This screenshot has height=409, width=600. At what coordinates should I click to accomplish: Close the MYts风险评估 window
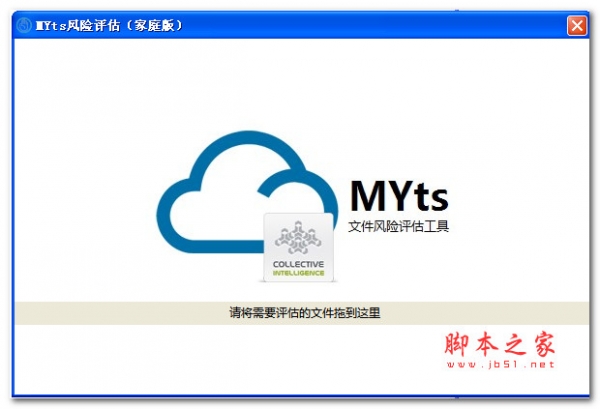point(577,26)
